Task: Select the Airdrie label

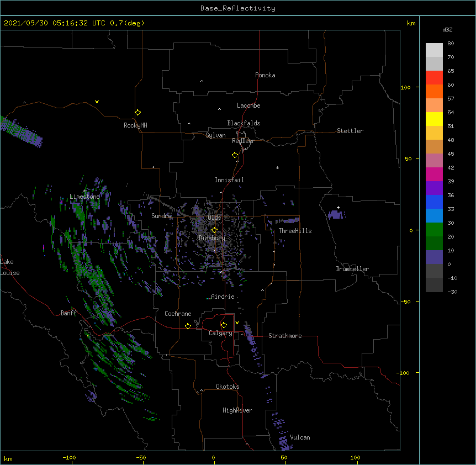Action: tap(223, 297)
